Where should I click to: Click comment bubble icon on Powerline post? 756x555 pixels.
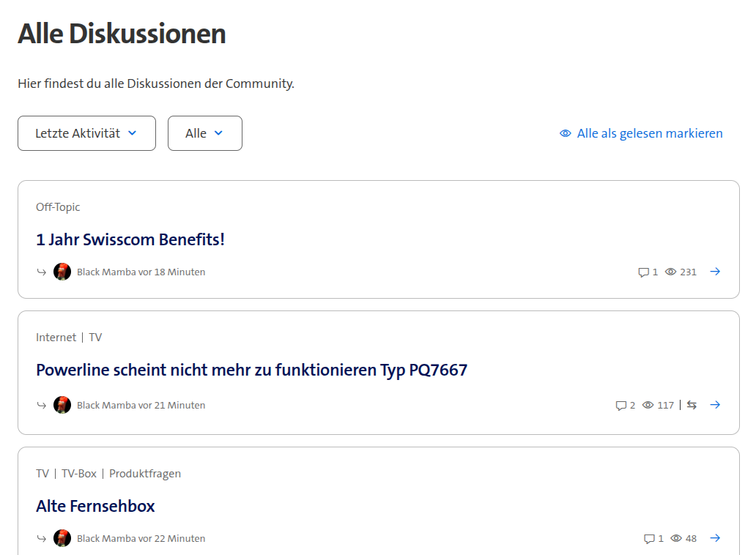621,406
